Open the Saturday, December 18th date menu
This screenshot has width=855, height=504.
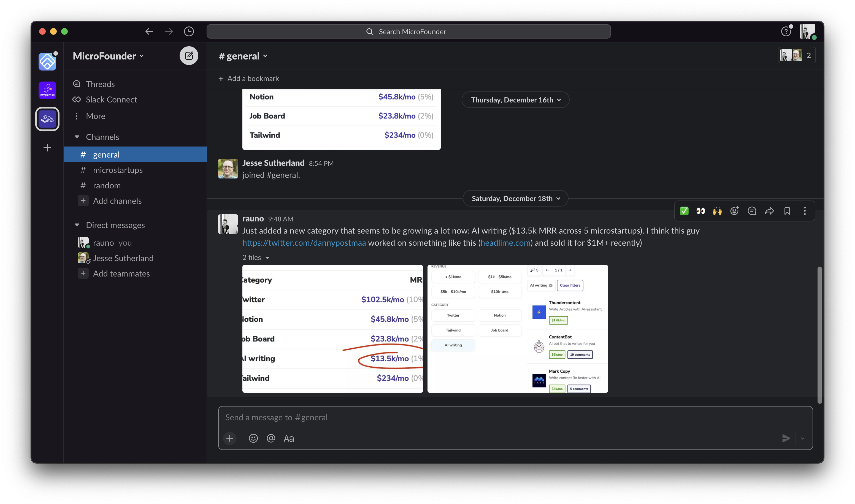[515, 198]
